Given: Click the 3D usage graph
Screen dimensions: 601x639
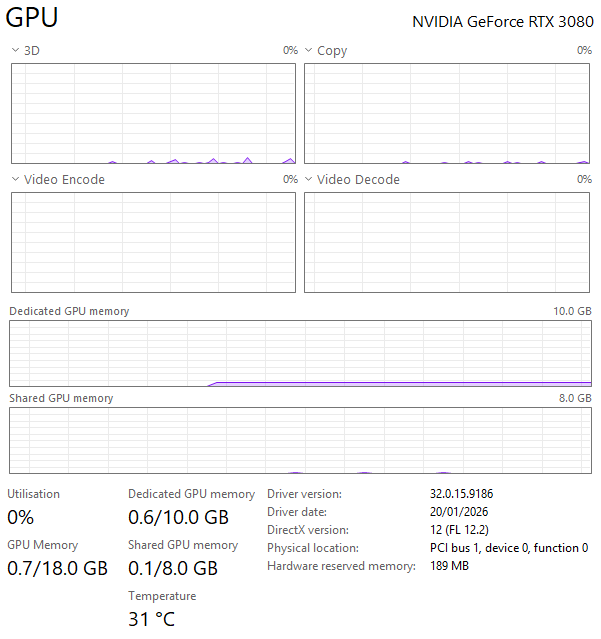Looking at the screenshot, I should 153,113.
